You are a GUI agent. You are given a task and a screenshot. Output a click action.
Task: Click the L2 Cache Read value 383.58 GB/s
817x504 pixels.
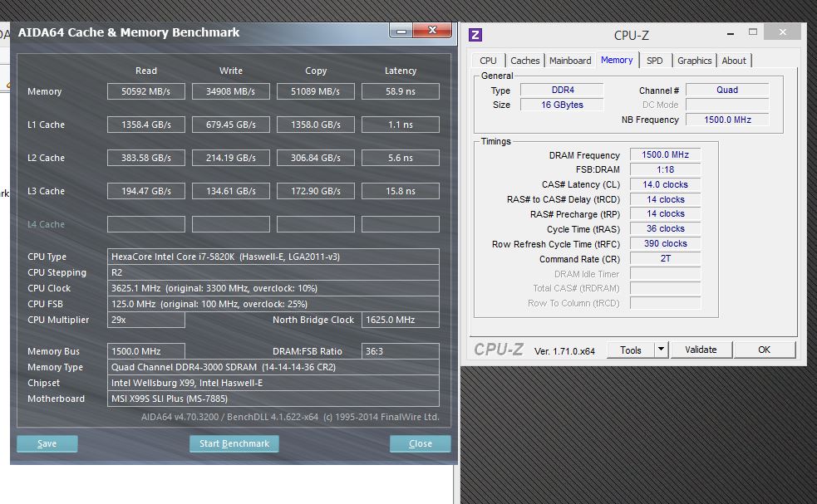pos(146,158)
